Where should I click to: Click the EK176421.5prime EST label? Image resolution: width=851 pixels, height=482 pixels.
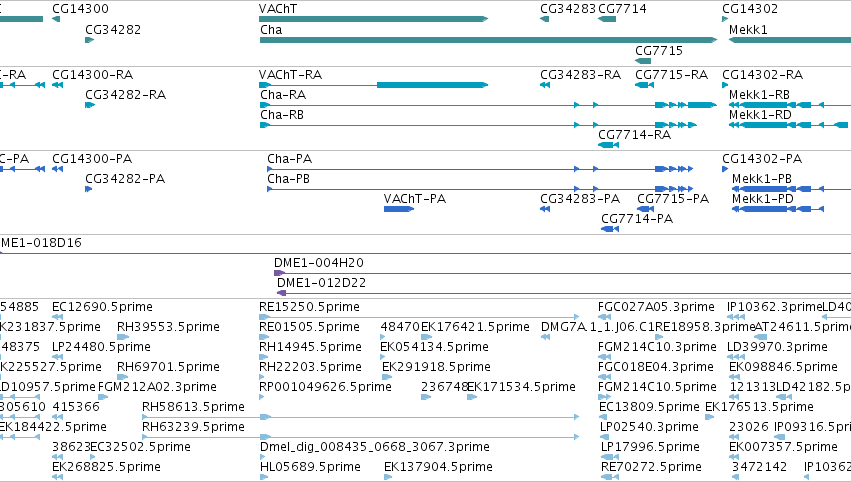(x=475, y=327)
